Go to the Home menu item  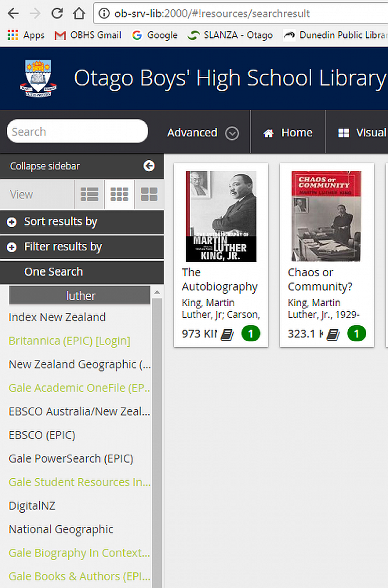(288, 133)
